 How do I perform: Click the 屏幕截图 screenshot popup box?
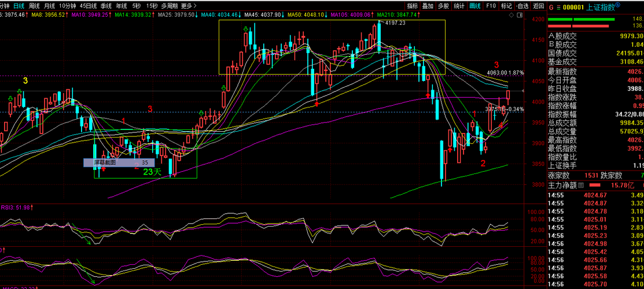pos(119,162)
